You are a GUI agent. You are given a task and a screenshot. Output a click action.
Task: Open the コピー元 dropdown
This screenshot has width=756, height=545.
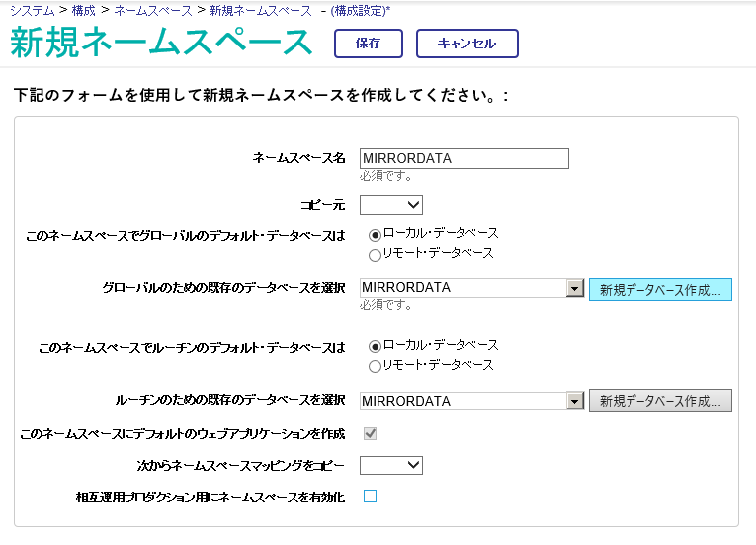tap(391, 205)
